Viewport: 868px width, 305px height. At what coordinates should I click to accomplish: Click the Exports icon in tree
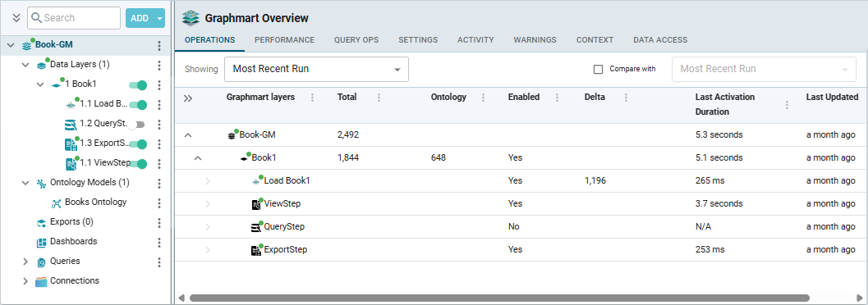pos(41,223)
